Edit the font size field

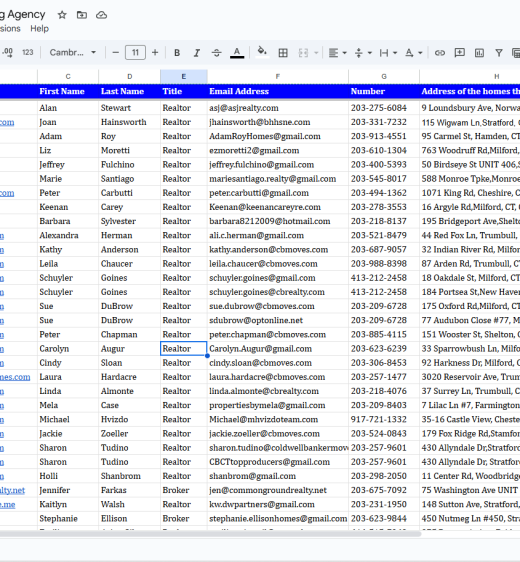point(135,53)
